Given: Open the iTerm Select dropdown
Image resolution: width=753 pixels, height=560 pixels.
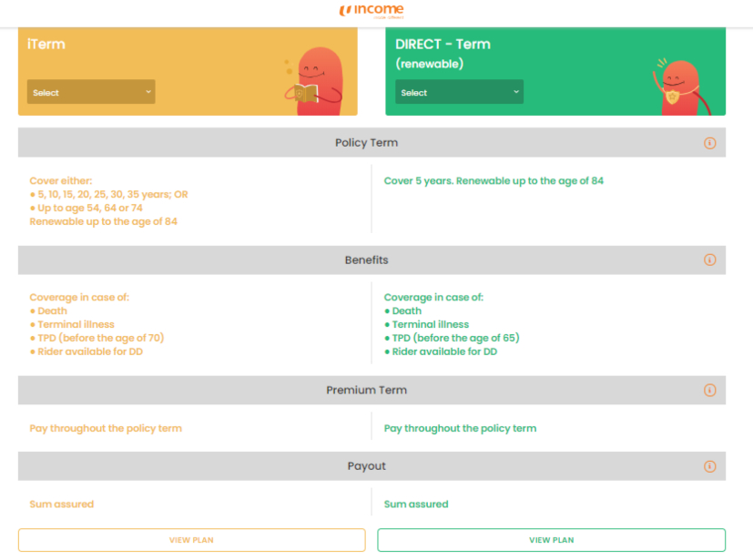Looking at the screenshot, I should [x=90, y=91].
